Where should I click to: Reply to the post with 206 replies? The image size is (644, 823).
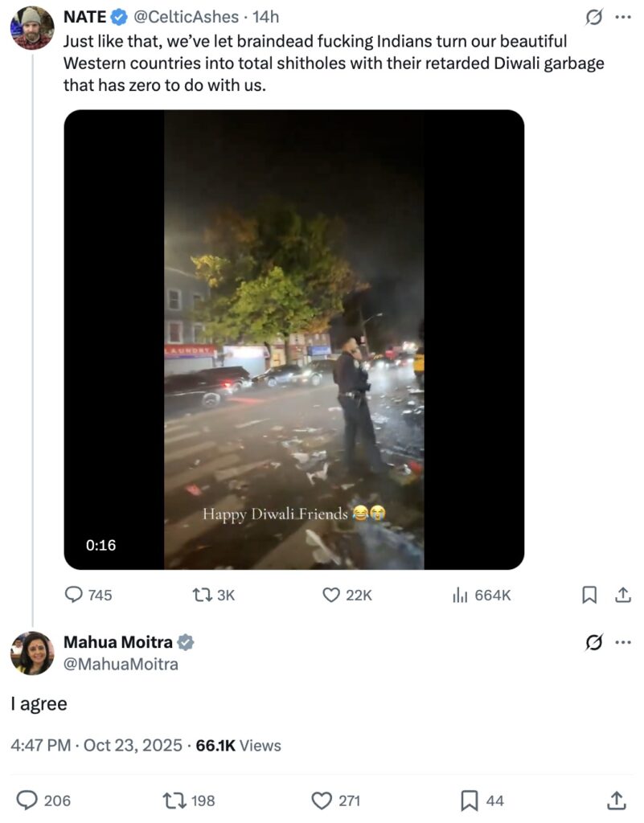point(28,800)
